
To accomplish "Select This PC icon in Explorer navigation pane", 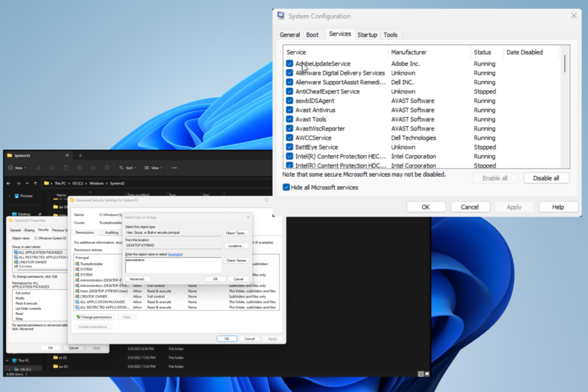I will 14,361.
